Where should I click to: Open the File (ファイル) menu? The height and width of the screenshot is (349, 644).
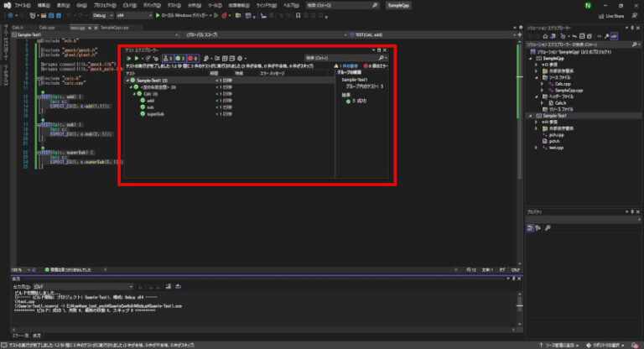pyautogui.click(x=22, y=5)
